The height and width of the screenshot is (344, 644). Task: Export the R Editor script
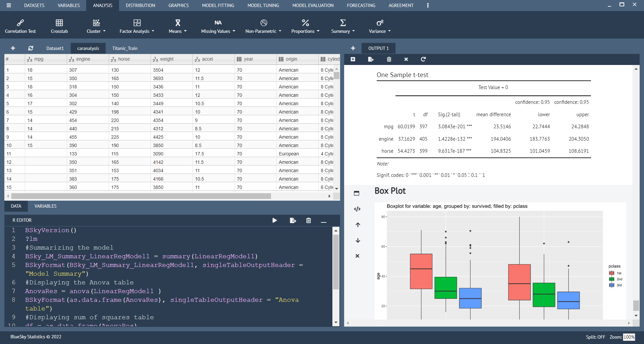click(293, 220)
